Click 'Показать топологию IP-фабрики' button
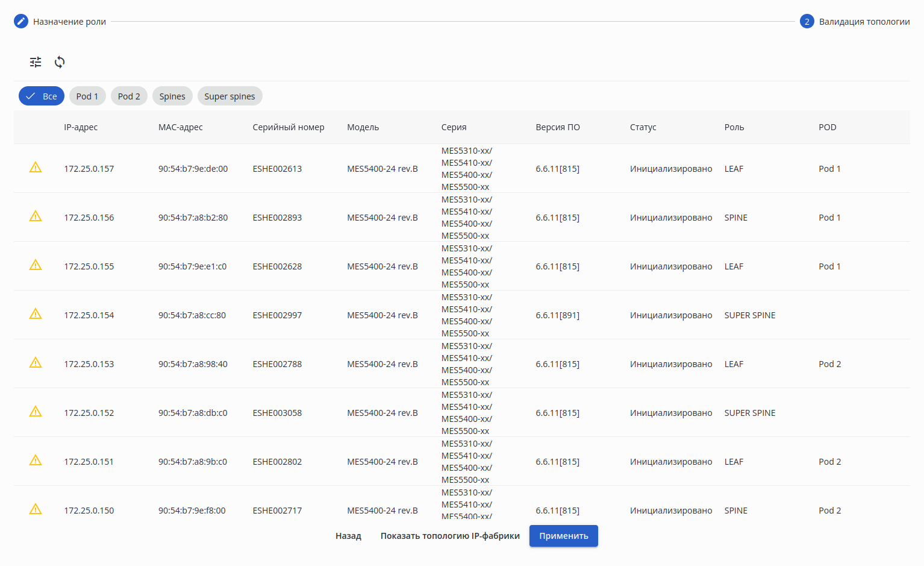 pos(450,536)
